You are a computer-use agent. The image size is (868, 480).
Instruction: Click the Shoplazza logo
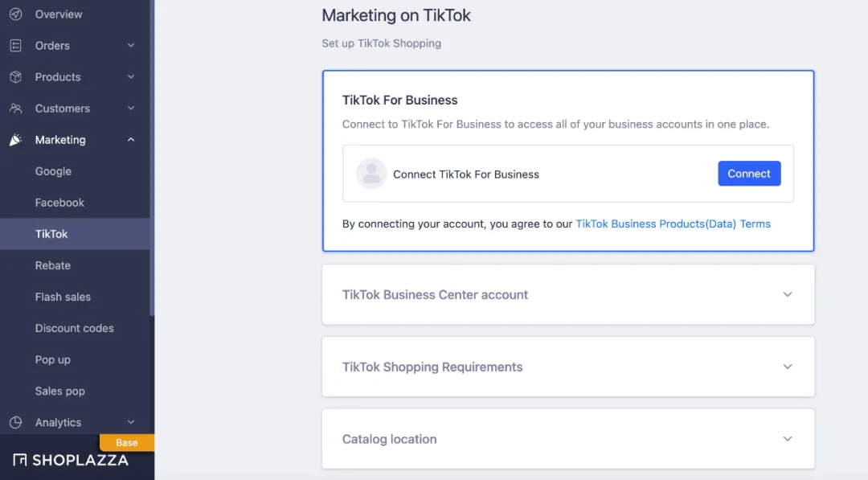71,460
